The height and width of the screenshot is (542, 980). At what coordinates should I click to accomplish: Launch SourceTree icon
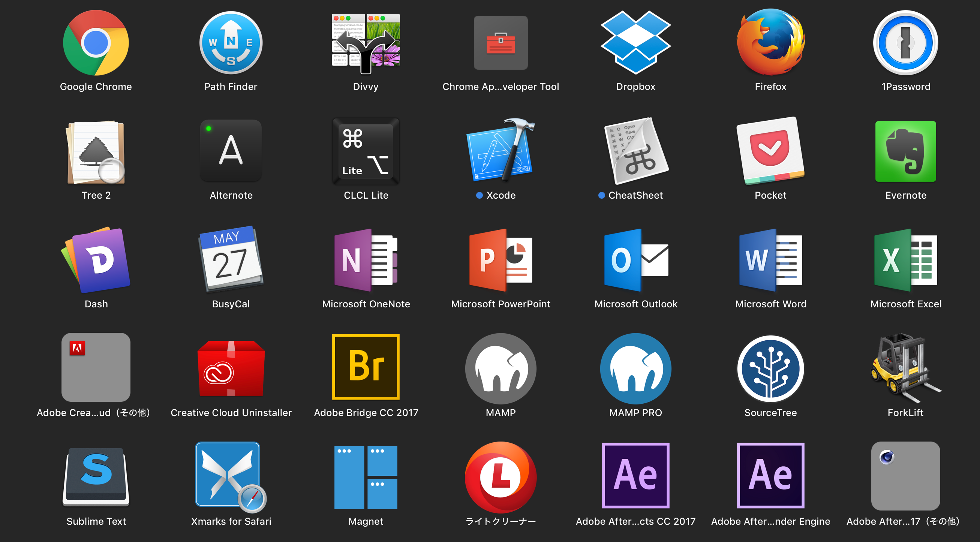click(771, 368)
